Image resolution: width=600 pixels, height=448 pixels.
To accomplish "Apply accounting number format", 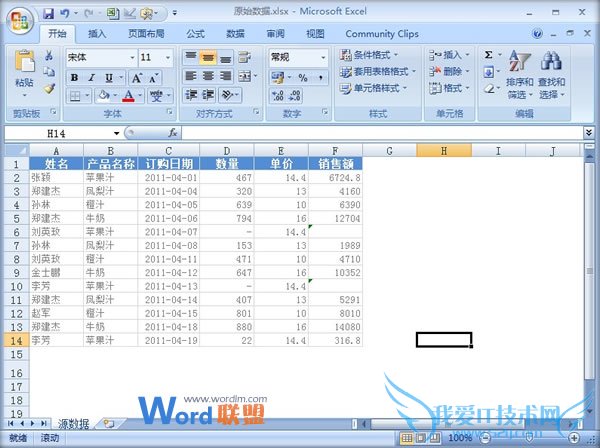I will (277, 78).
